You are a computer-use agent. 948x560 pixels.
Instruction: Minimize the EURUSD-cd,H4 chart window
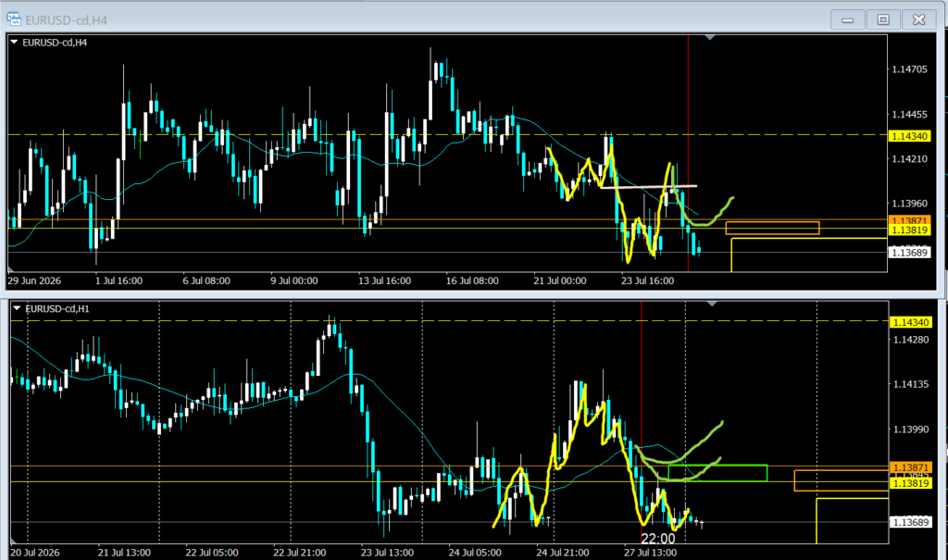(x=848, y=20)
